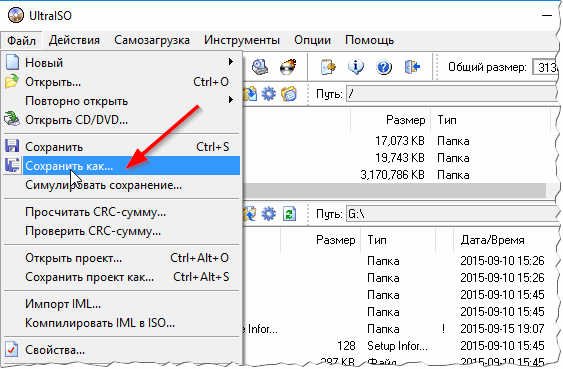Click the gear icon beside the G:\ path
563x369 pixels.
pyautogui.click(x=269, y=214)
